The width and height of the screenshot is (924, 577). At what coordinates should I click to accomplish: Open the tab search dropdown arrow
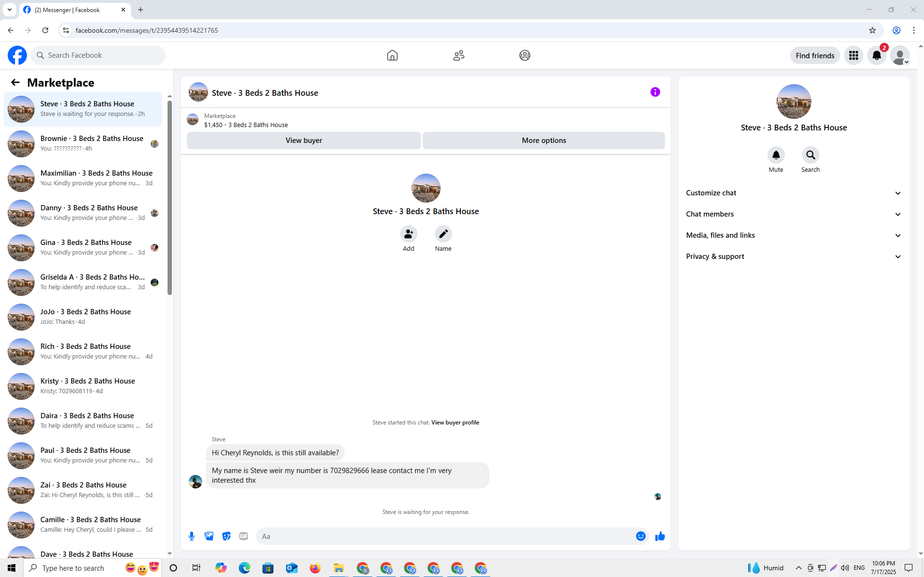click(x=10, y=10)
